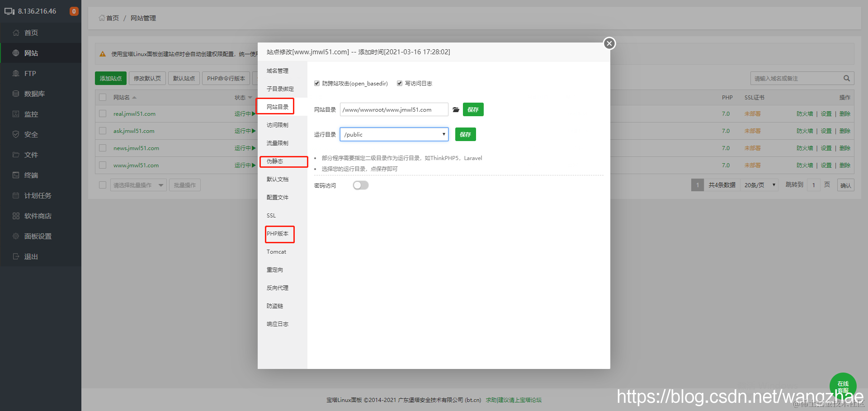Switch to the 域名管理 tab
868x411 pixels.
tap(278, 71)
